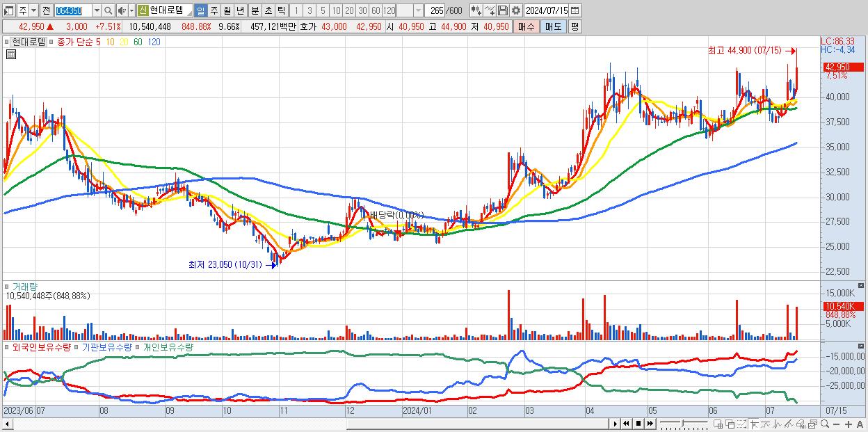
Task: Click the split chart grid icon
Action: pyautogui.click(x=718, y=424)
